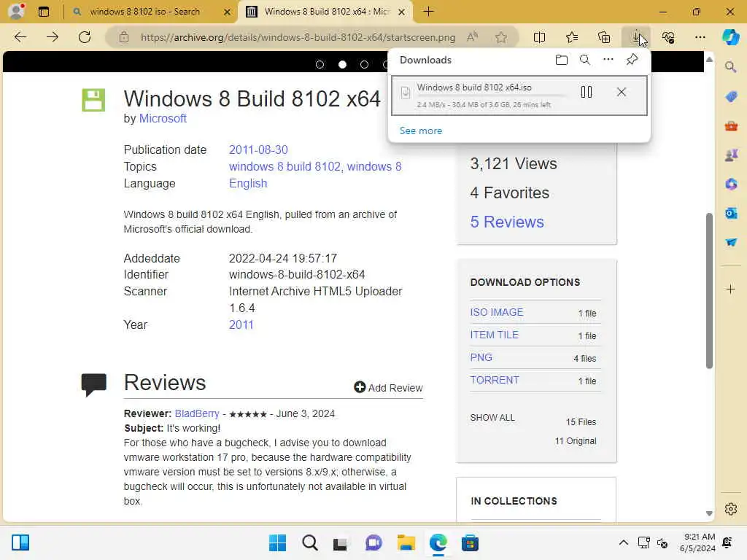
Task: Switch to the Windows 8 Build 8102 x64 tab
Action: point(326,12)
